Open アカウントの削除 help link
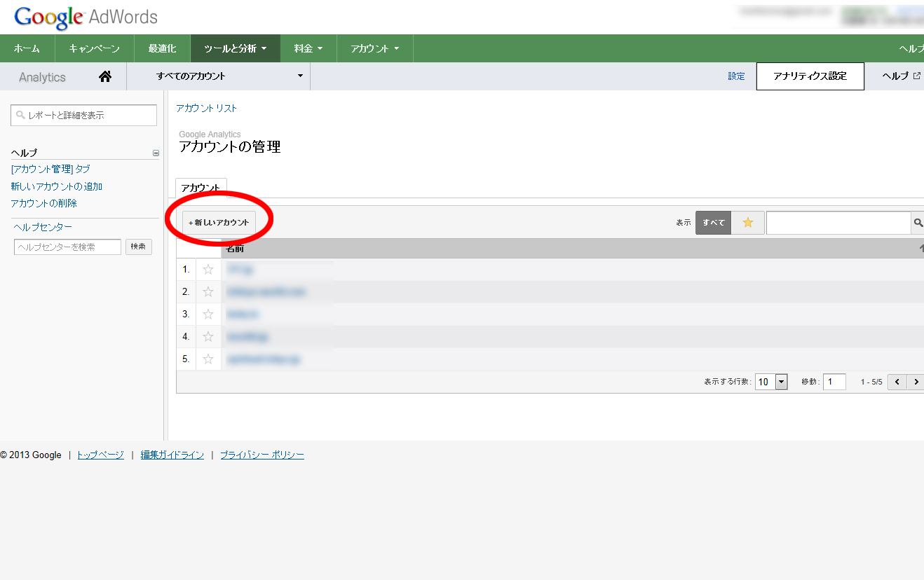The height and width of the screenshot is (580, 924). click(x=44, y=203)
